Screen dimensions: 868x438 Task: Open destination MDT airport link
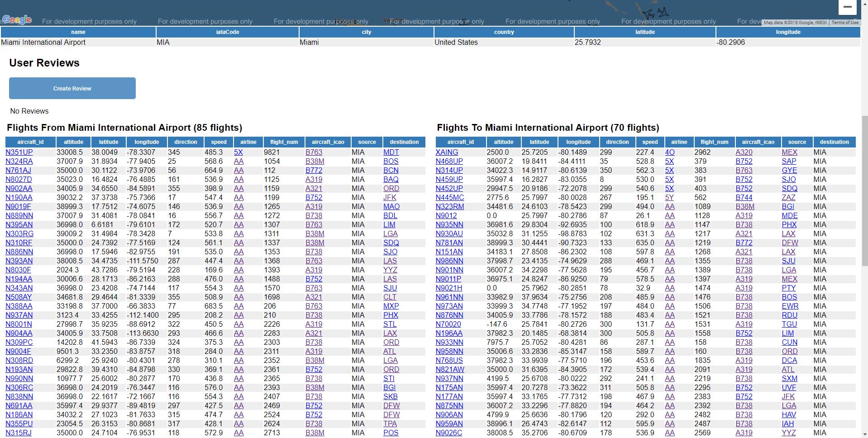391,152
